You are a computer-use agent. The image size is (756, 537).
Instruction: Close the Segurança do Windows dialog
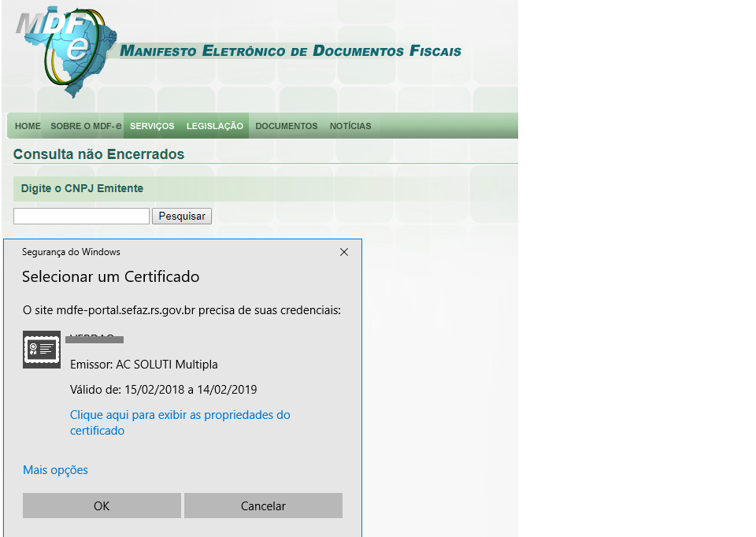point(344,252)
